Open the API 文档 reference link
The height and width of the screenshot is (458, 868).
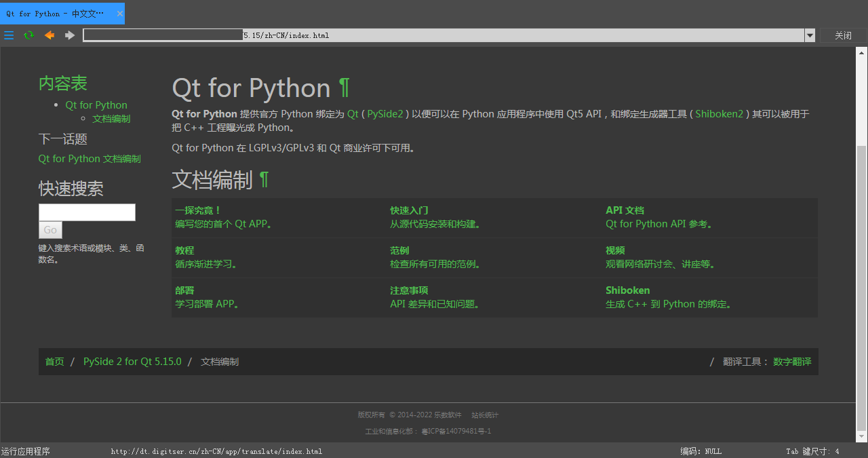click(x=624, y=210)
